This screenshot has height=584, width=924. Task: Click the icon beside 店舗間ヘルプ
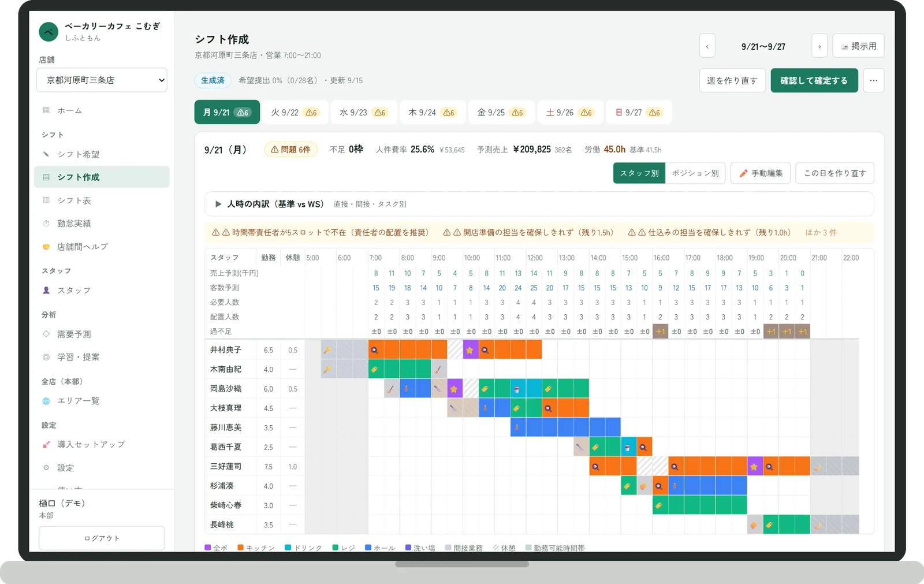(46, 247)
